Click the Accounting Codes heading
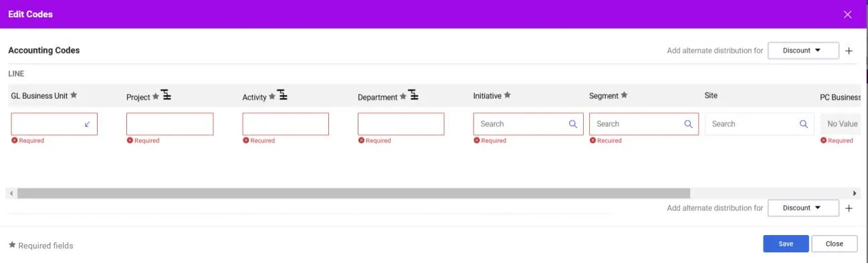The height and width of the screenshot is (263, 868). [43, 50]
